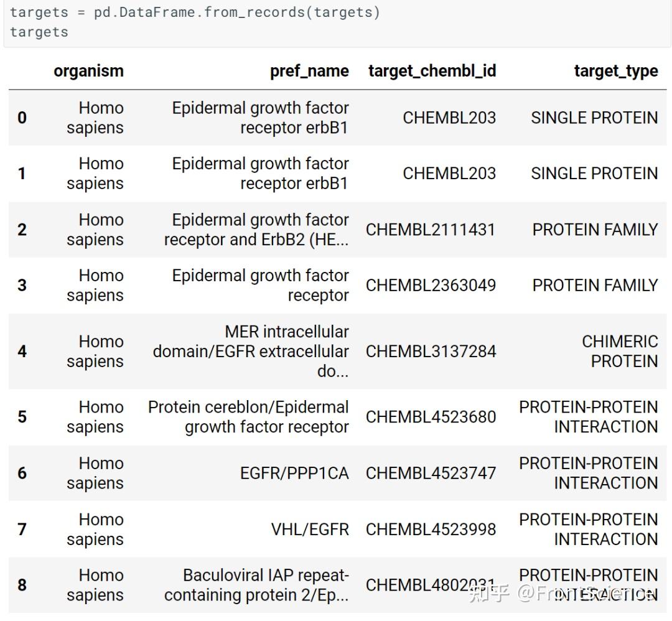Select the VHL/EGFR name cell
672x621 pixels.
[310, 529]
